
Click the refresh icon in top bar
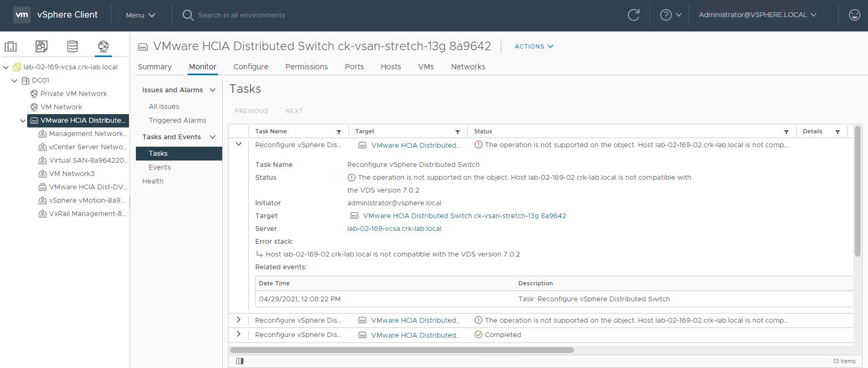click(634, 15)
